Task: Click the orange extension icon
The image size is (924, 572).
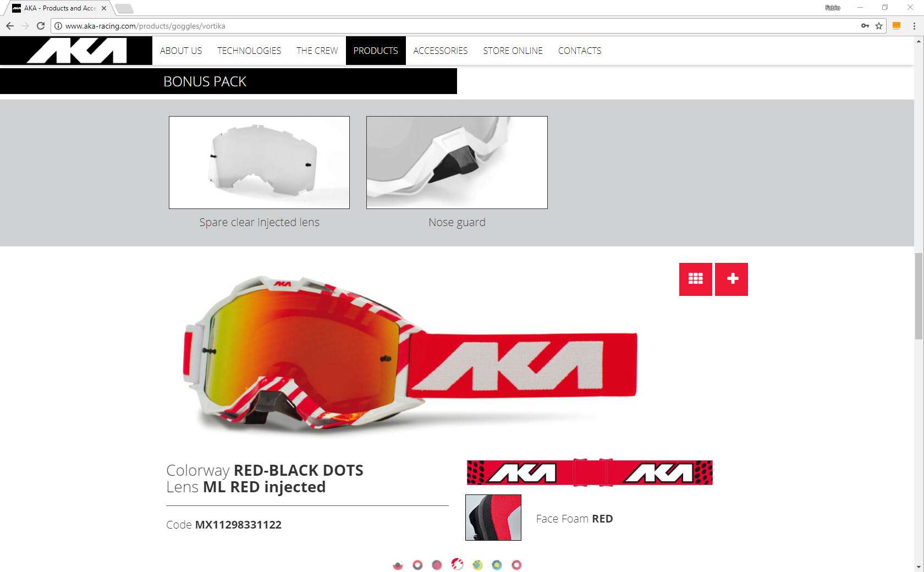Action: [x=897, y=26]
